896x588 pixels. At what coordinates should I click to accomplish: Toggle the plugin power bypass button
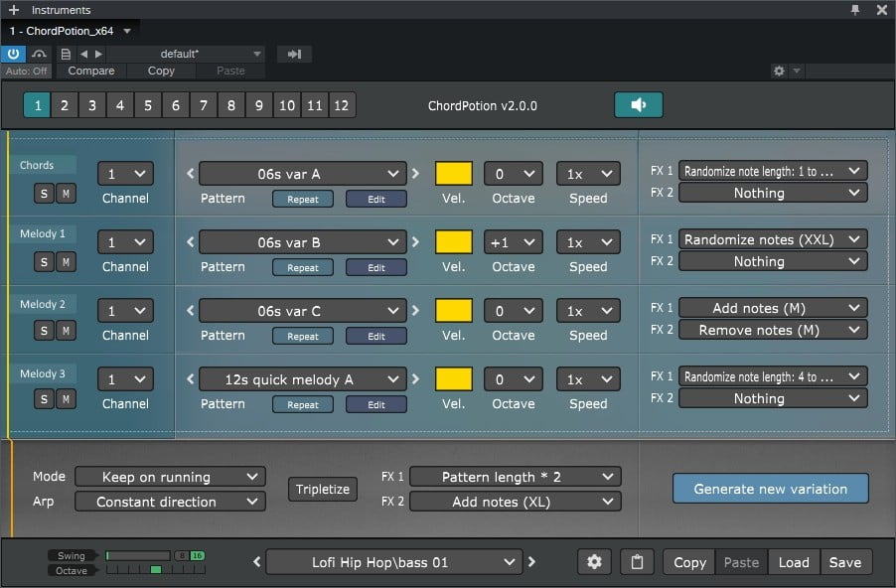click(x=13, y=55)
